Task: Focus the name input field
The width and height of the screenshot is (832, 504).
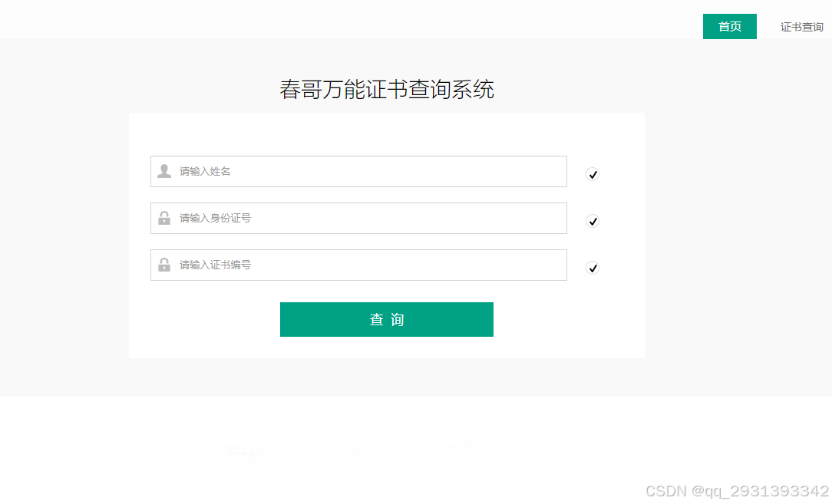Action: pyautogui.click(x=368, y=171)
